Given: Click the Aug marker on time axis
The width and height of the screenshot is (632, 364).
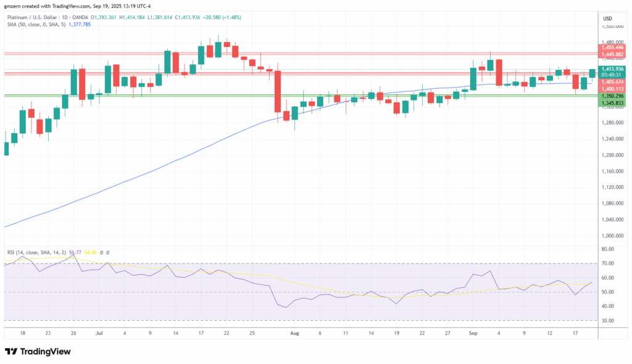Looking at the screenshot, I should [x=294, y=333].
